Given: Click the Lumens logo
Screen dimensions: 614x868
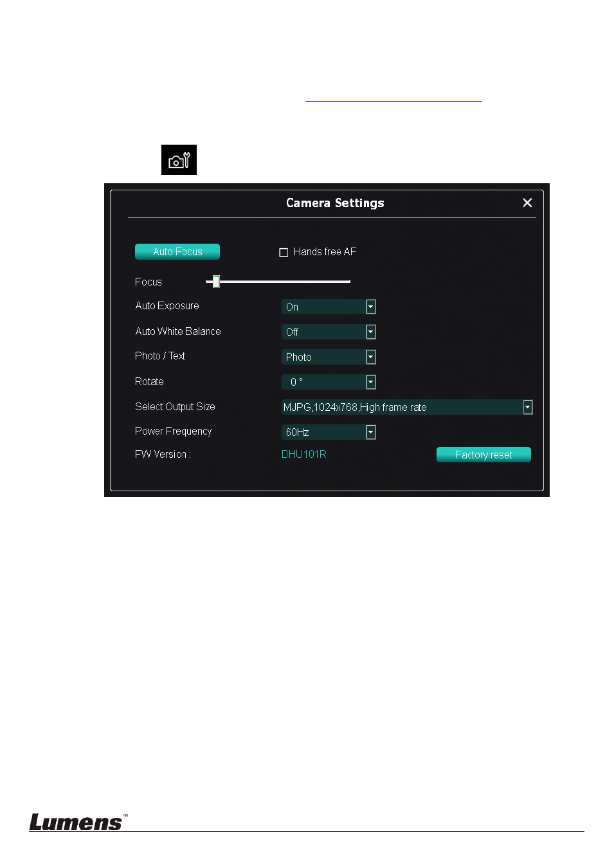Looking at the screenshot, I should (x=78, y=822).
